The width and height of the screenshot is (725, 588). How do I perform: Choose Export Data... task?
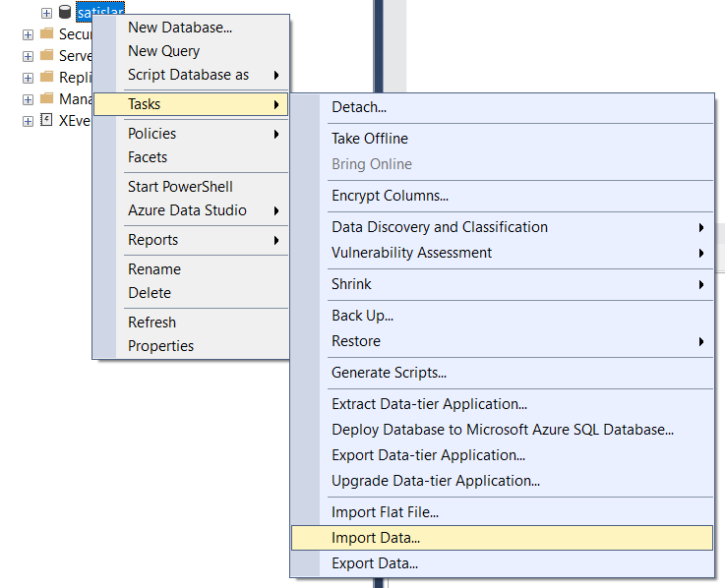(x=502, y=563)
